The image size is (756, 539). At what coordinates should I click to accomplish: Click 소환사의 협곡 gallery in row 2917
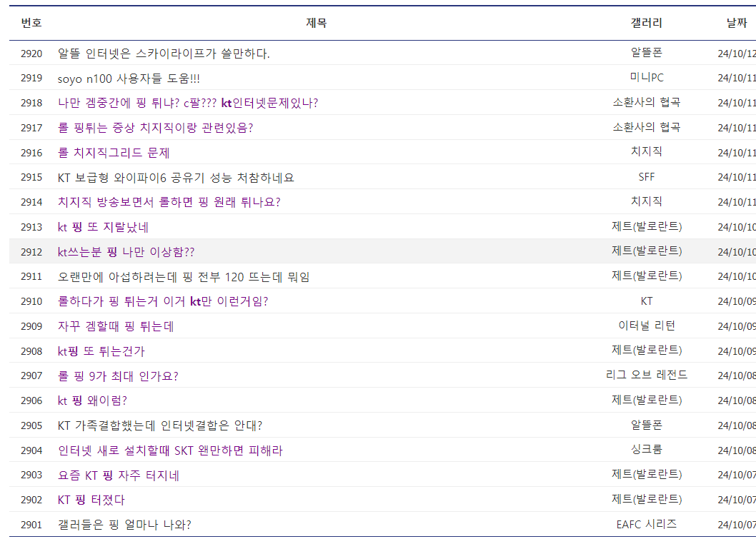pos(647,127)
